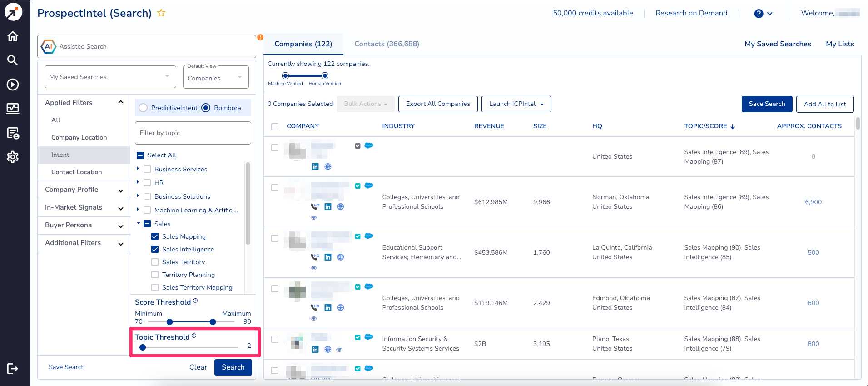Image resolution: width=868 pixels, height=386 pixels.
Task: Expand the Company Profile section
Action: pos(121,191)
